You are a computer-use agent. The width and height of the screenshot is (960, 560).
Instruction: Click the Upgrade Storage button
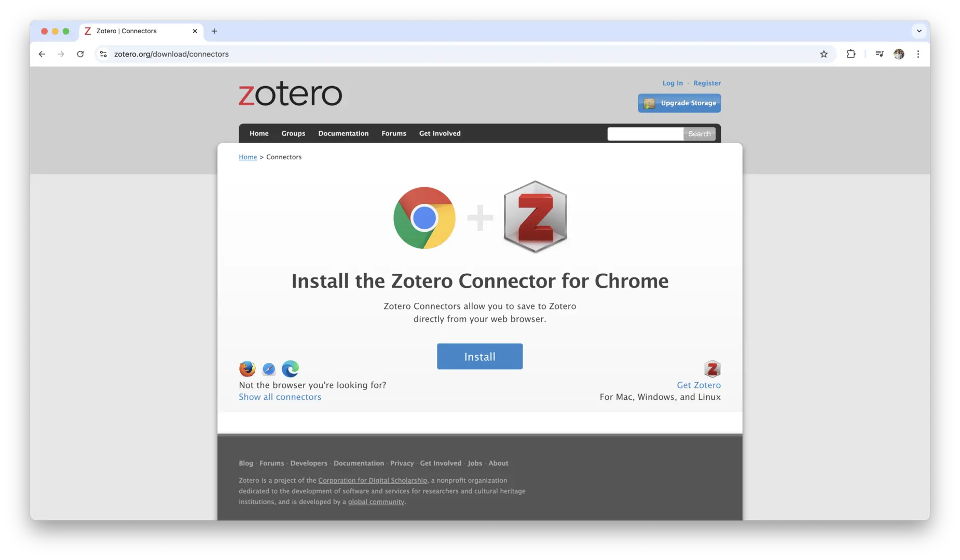tap(679, 103)
